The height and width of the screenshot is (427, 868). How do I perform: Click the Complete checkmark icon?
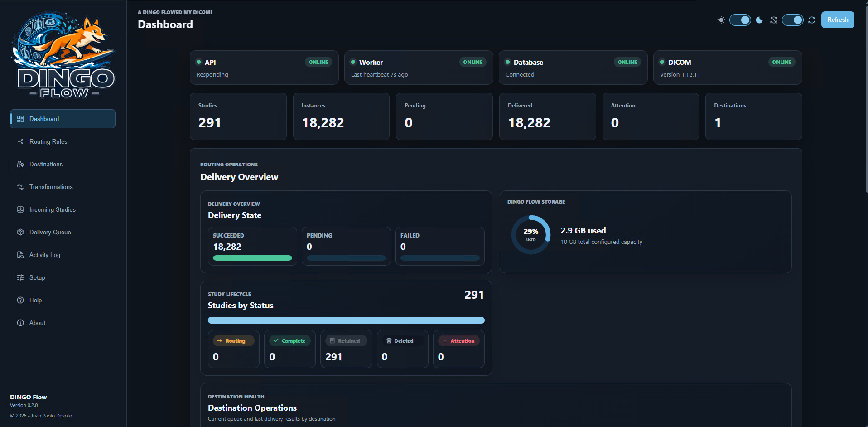[x=276, y=341]
